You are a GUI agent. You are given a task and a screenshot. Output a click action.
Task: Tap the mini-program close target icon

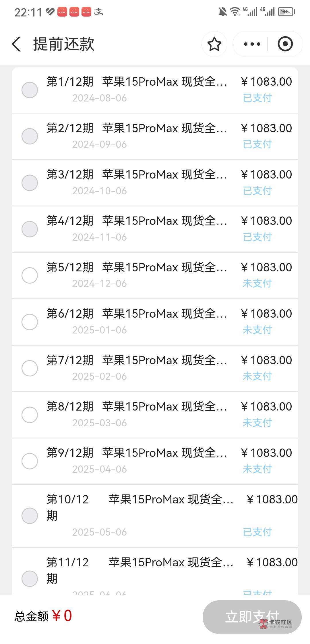point(285,44)
